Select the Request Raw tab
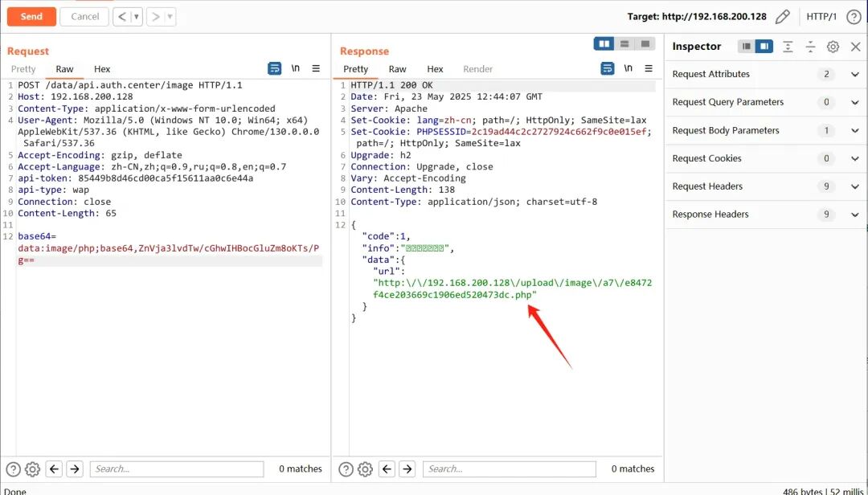Viewport: 868px width, 495px height. [x=64, y=69]
